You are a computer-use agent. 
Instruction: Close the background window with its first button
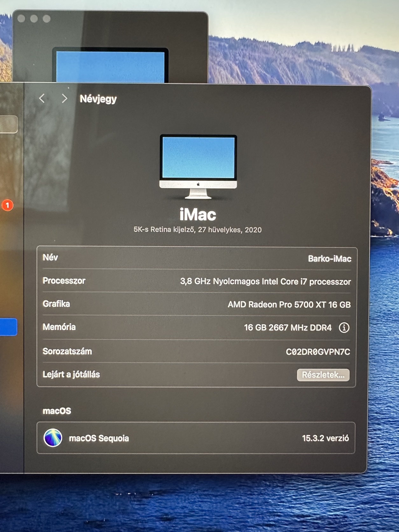coord(22,18)
